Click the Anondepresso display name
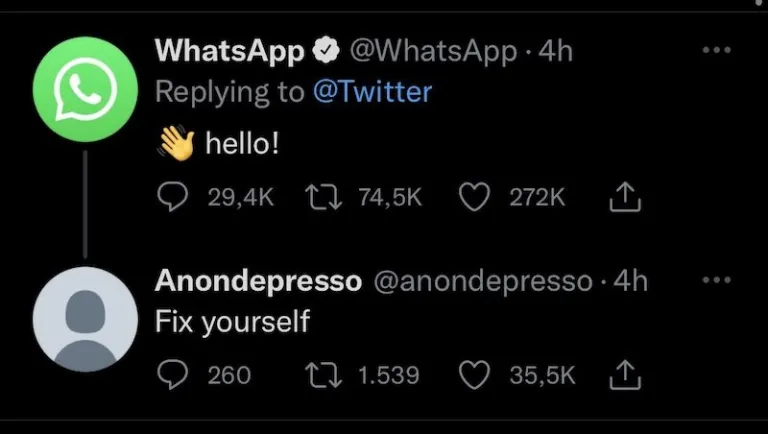Viewport: 768px width, 434px height. tap(258, 281)
